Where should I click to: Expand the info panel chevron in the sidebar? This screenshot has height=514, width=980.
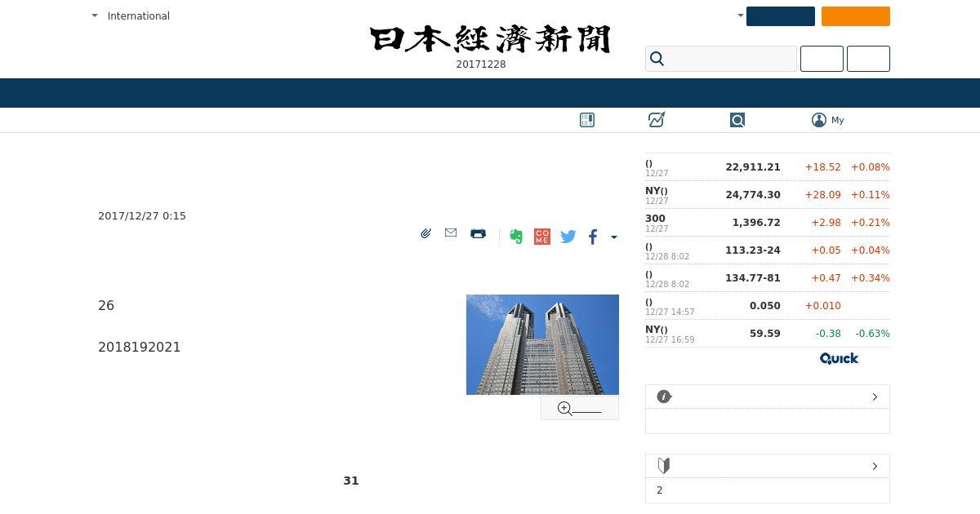pos(875,397)
